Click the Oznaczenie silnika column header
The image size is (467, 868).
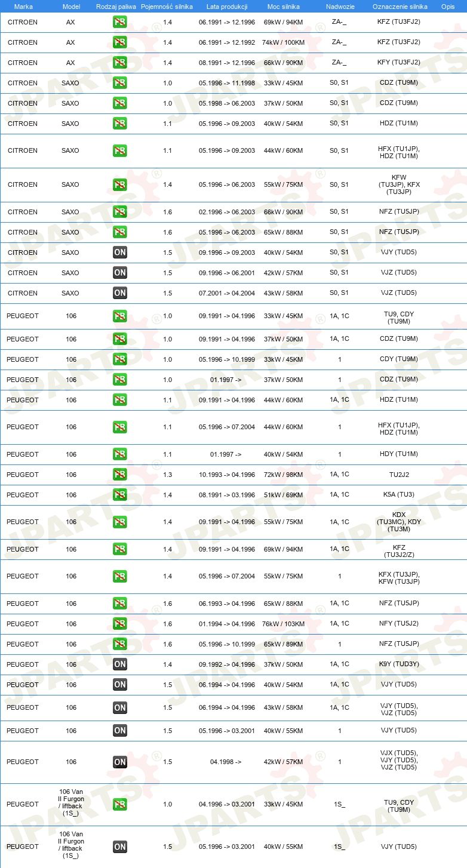pyautogui.click(x=400, y=7)
